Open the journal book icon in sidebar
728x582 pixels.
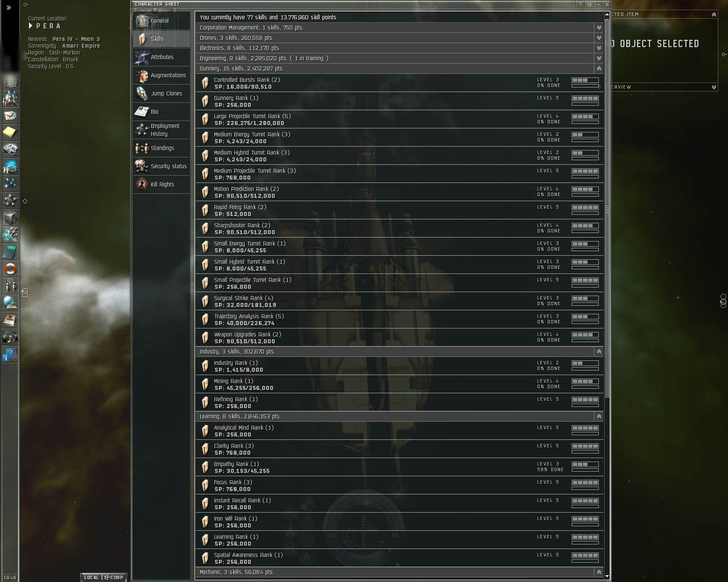(10, 320)
